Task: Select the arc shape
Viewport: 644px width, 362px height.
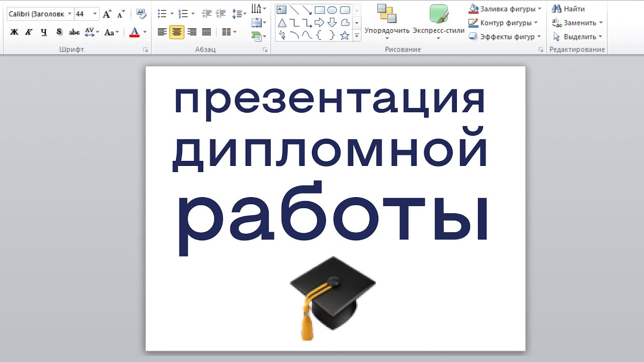Action: [x=294, y=35]
